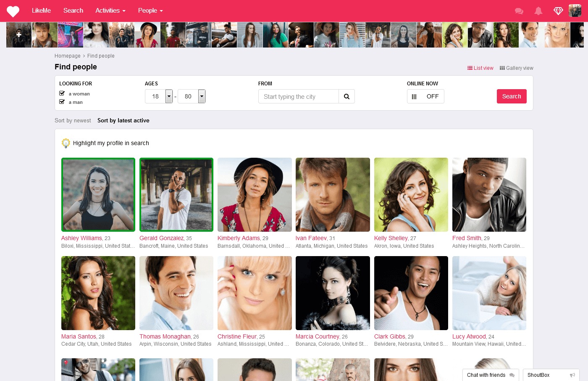Open the LikeMe menu item
Screen dimensions: 588x381
[x=41, y=11]
